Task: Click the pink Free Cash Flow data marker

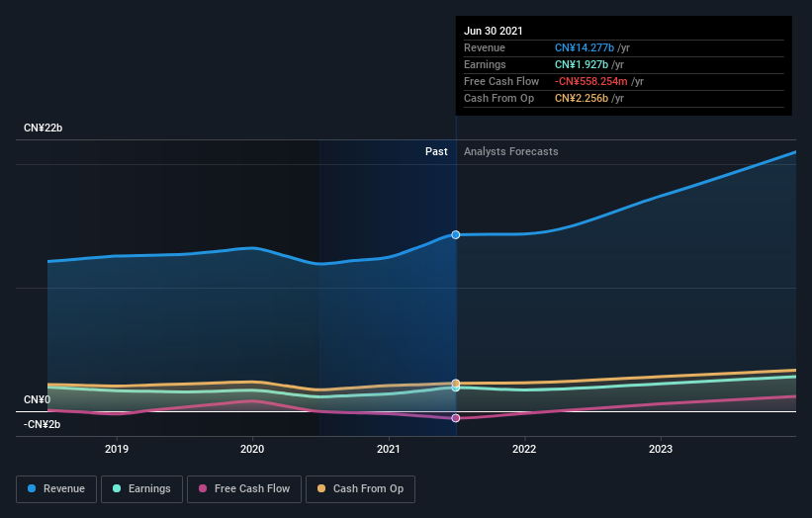Action: 456,418
